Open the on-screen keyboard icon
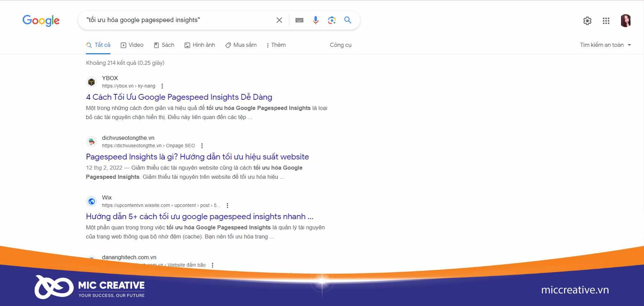This screenshot has width=644, height=306. 299,20
